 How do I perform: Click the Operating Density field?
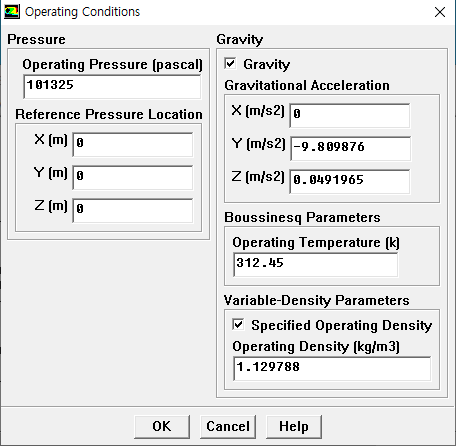point(332,368)
